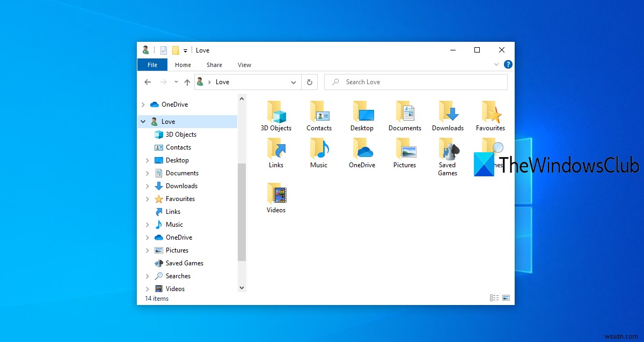
Task: Expand the Desktop item in the navigation pane
Action: [148, 160]
